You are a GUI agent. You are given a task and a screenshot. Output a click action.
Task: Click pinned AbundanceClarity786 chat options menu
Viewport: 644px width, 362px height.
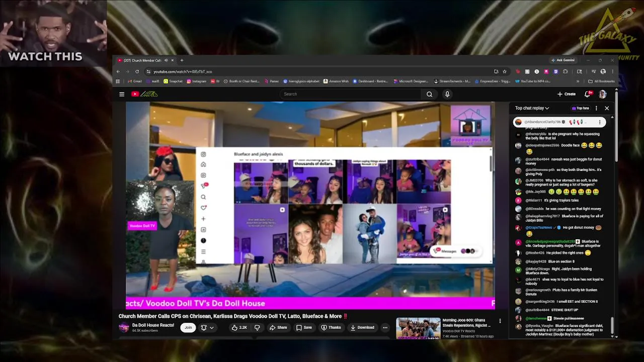pyautogui.click(x=600, y=122)
